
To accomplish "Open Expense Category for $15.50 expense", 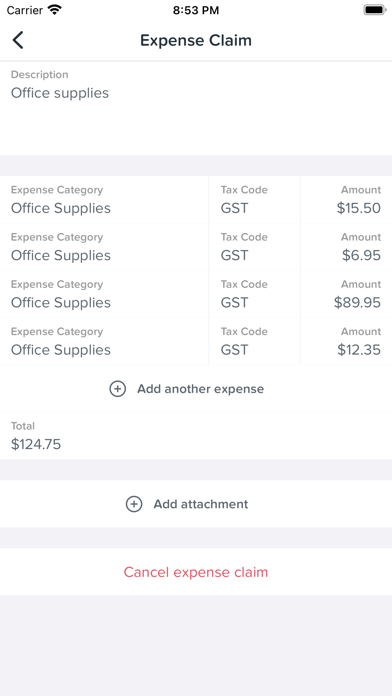I will 104,200.
